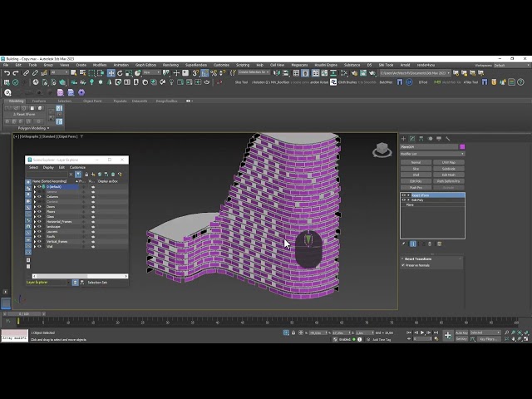The width and height of the screenshot is (532, 399).
Task: Activate the Select and Link tool
Action: [x=26, y=73]
